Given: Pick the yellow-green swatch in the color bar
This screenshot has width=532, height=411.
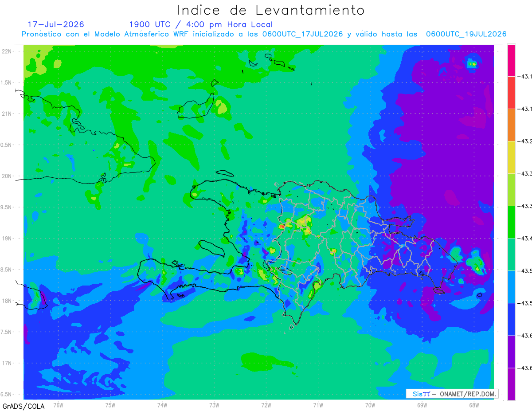Looking at the screenshot, I should tap(511, 190).
